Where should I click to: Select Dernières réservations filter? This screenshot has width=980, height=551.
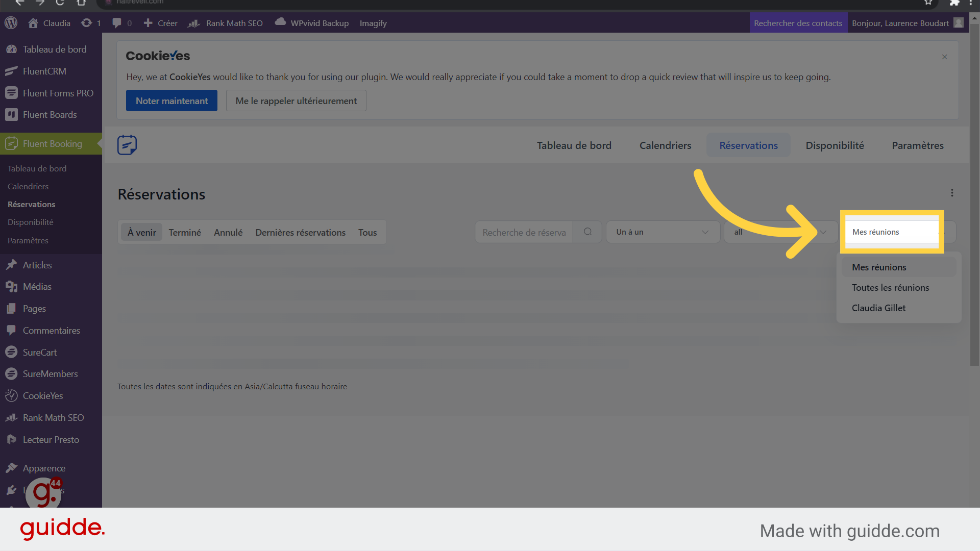(x=301, y=232)
